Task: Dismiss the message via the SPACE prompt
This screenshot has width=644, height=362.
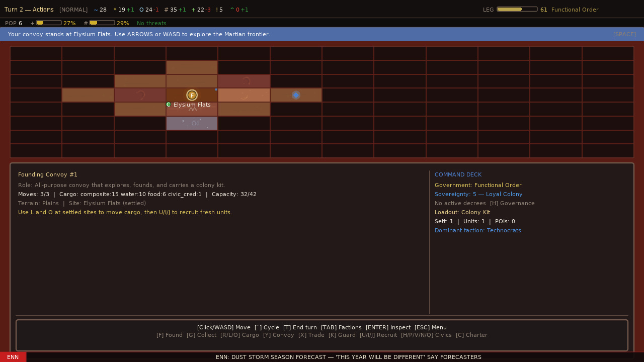Action: pos(624,34)
